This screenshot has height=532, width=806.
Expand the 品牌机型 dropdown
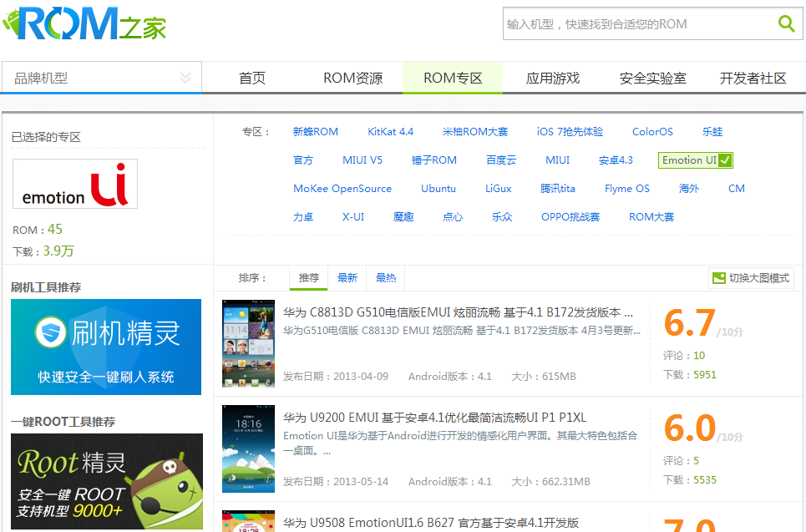click(x=102, y=78)
